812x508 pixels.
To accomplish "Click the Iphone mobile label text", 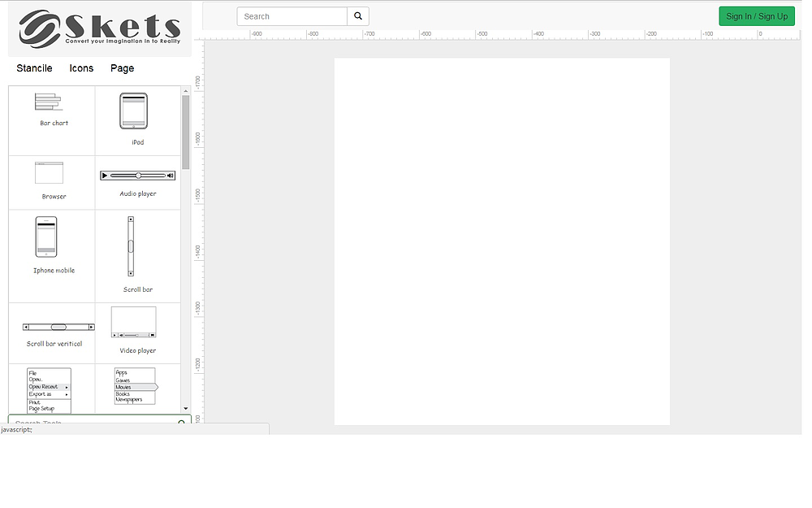I will (x=54, y=270).
